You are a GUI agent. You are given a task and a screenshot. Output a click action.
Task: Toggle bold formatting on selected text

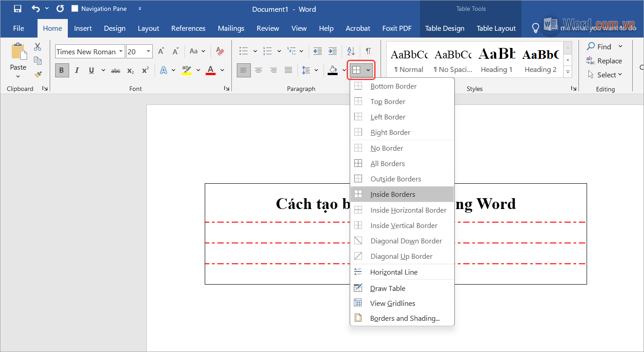coord(61,70)
